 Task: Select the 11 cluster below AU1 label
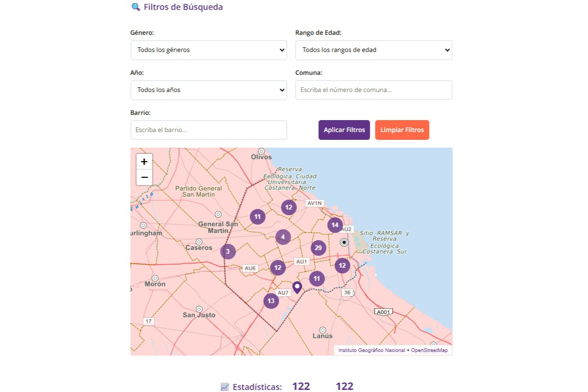tap(317, 279)
